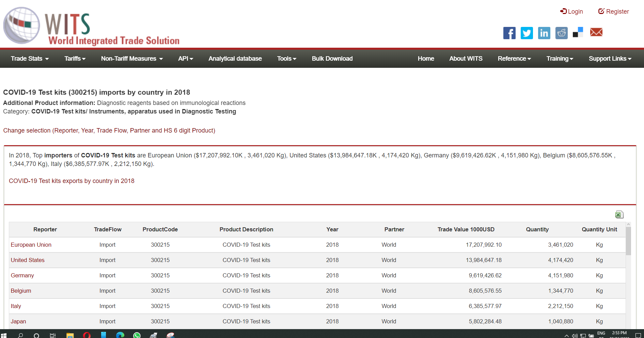Expand Support Links dropdown
Image resolution: width=644 pixels, height=338 pixels.
coord(610,59)
